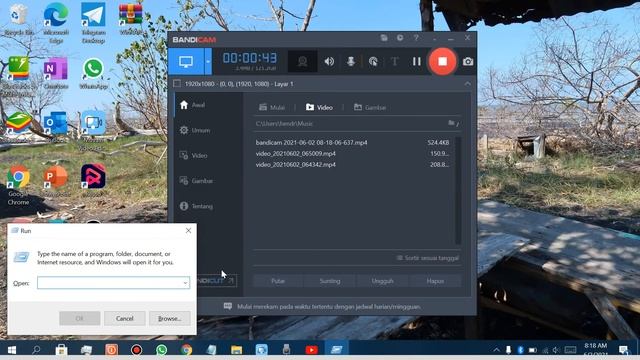The width and height of the screenshot is (640, 360).
Task: Open Bandicam help question mark icon
Action: [x=416, y=38]
